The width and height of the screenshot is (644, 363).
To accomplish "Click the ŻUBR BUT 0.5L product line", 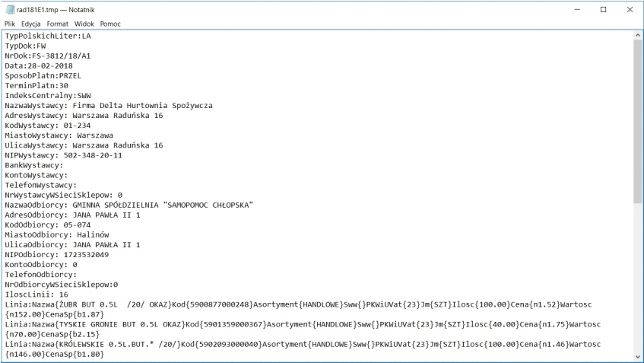I will click(x=298, y=304).
